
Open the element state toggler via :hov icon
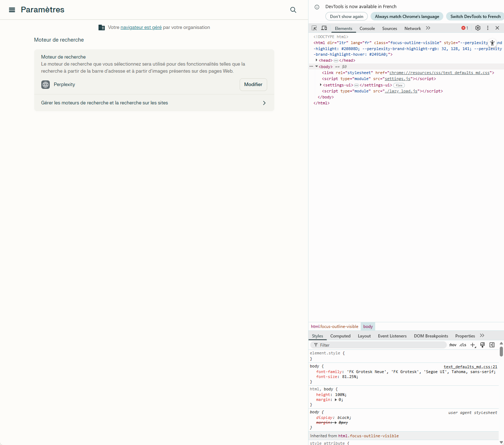pyautogui.click(x=452, y=345)
